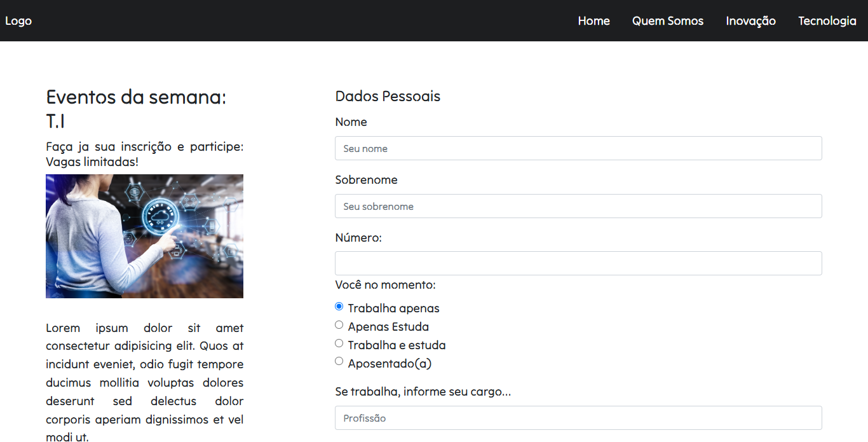Focus the Nome input field
The height and width of the screenshot is (442, 868).
578,148
